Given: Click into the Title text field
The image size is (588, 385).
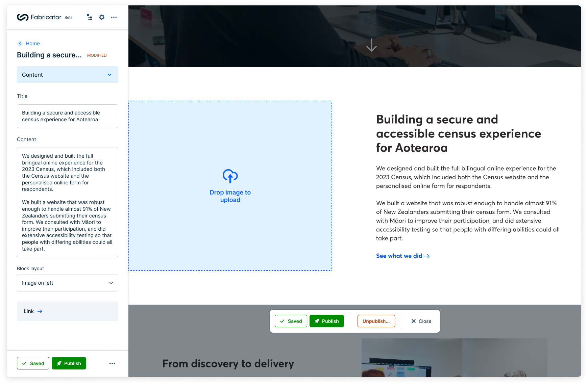Looking at the screenshot, I should point(68,116).
